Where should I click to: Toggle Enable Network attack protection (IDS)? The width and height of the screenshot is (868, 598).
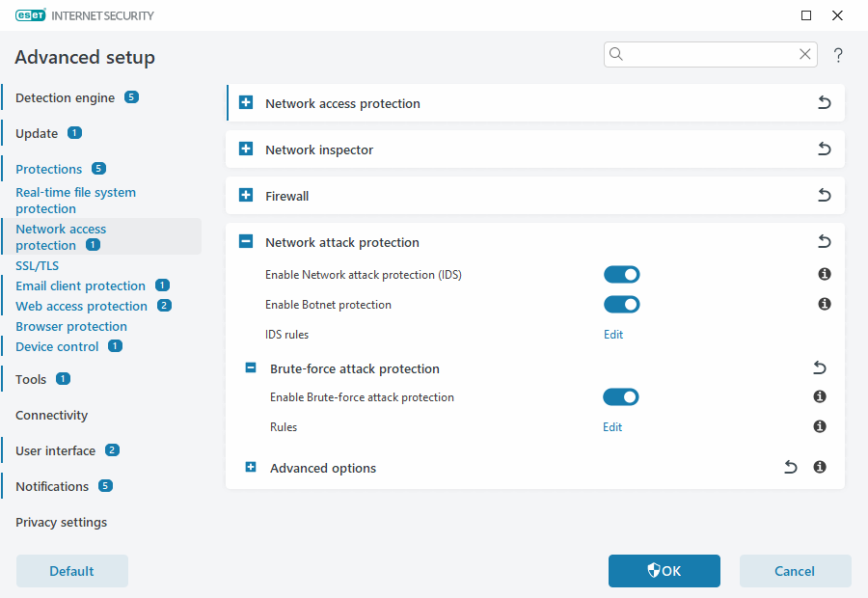click(622, 275)
